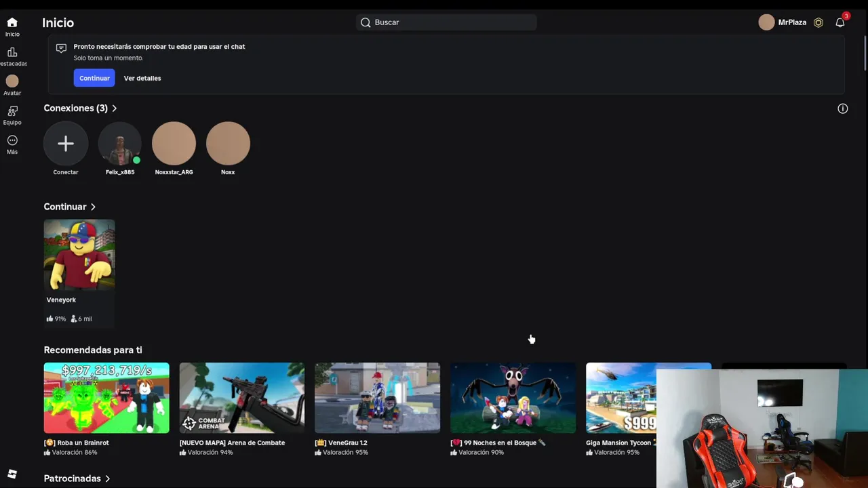Click Ver detalles link
This screenshot has width=868, height=488.
[142, 78]
